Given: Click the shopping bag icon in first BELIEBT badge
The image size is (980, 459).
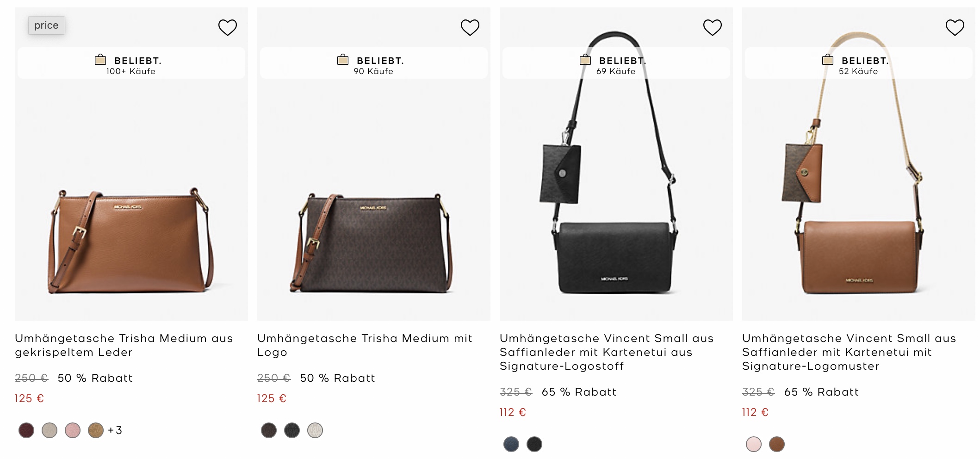Looking at the screenshot, I should pos(100,59).
